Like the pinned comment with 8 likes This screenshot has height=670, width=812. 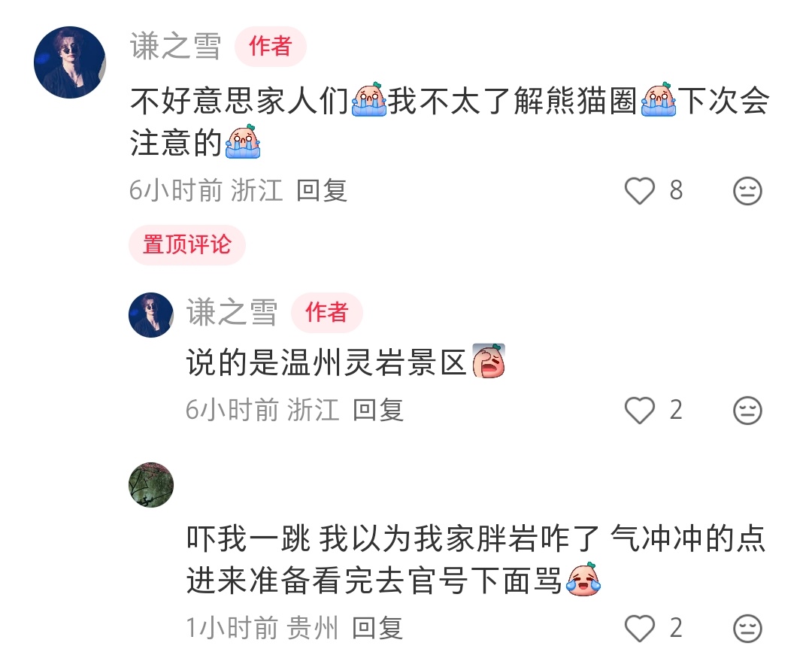pos(640,190)
